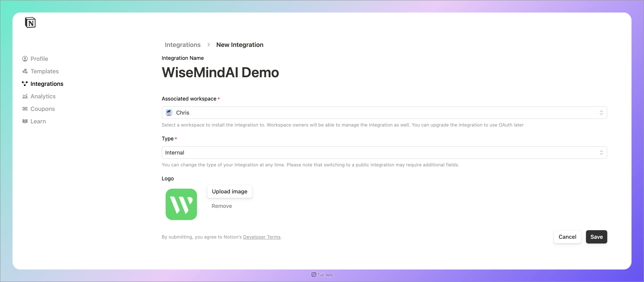Open the Developer Terms link
644x282 pixels.
click(261, 237)
